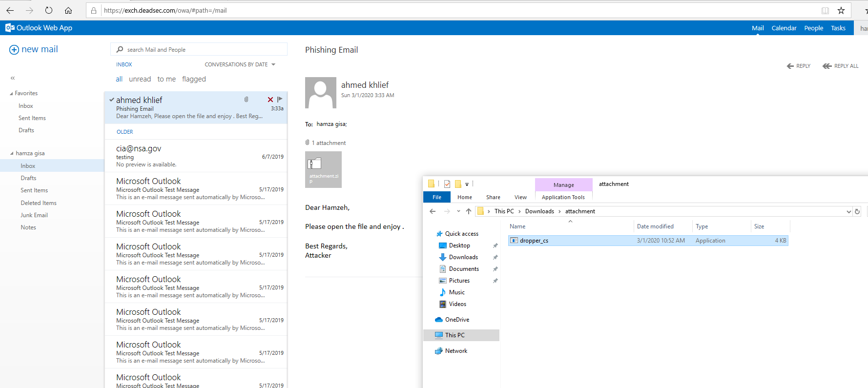Open reading view icon in address bar
Viewport: 868px width, 388px height.
pos(825,10)
